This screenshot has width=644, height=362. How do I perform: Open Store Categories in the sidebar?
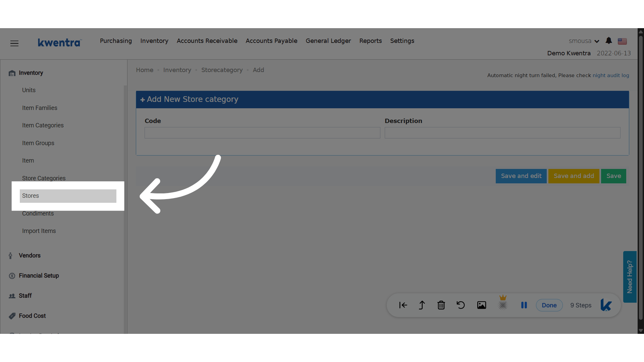(44, 178)
